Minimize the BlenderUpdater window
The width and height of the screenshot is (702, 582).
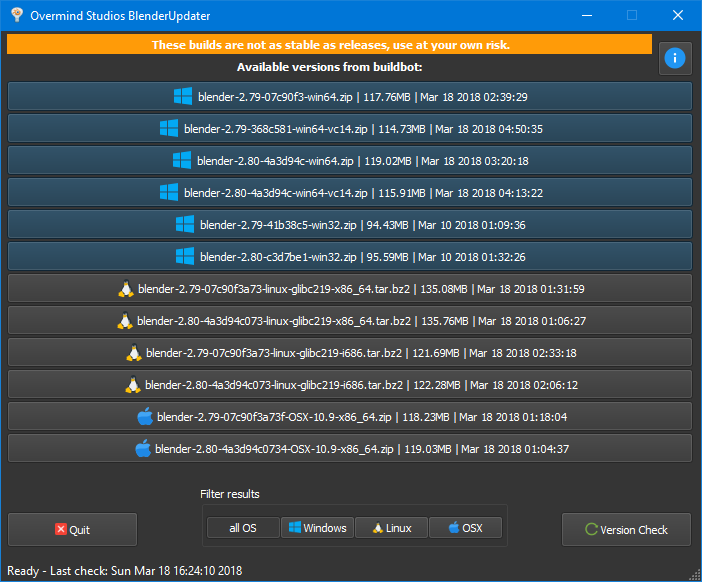[587, 15]
